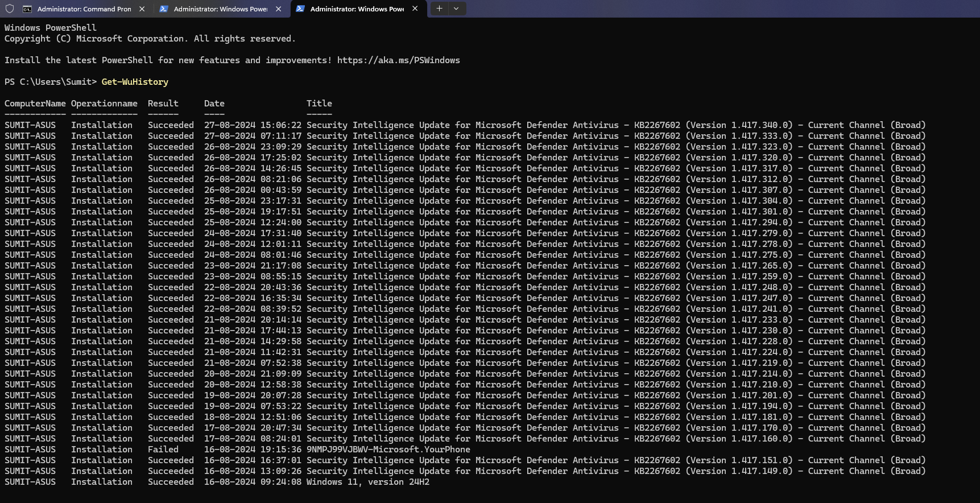Switch to the second Administrator: Windows PowerShell tab
The width and height of the screenshot is (980, 503).
[221, 9]
